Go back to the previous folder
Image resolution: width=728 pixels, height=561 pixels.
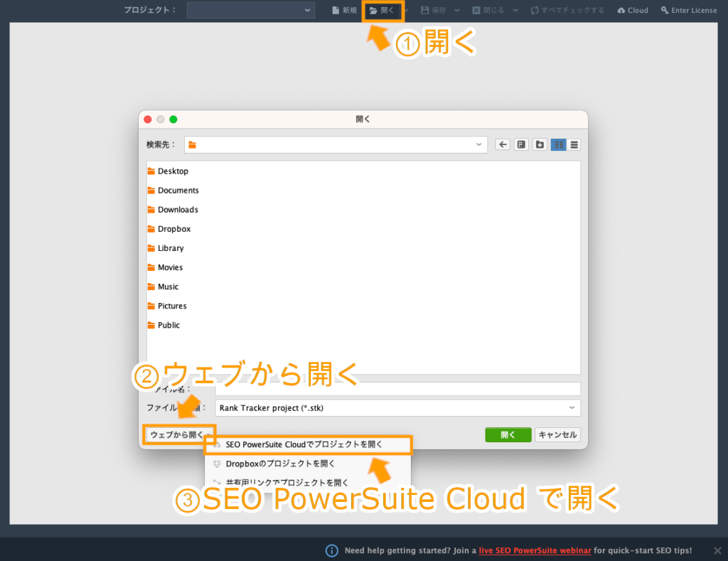503,145
